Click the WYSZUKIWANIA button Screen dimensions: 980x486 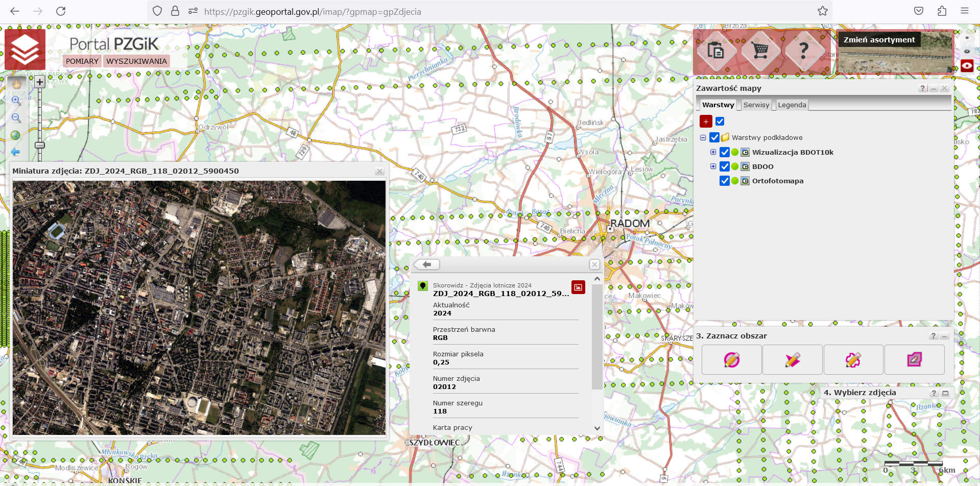tap(136, 61)
